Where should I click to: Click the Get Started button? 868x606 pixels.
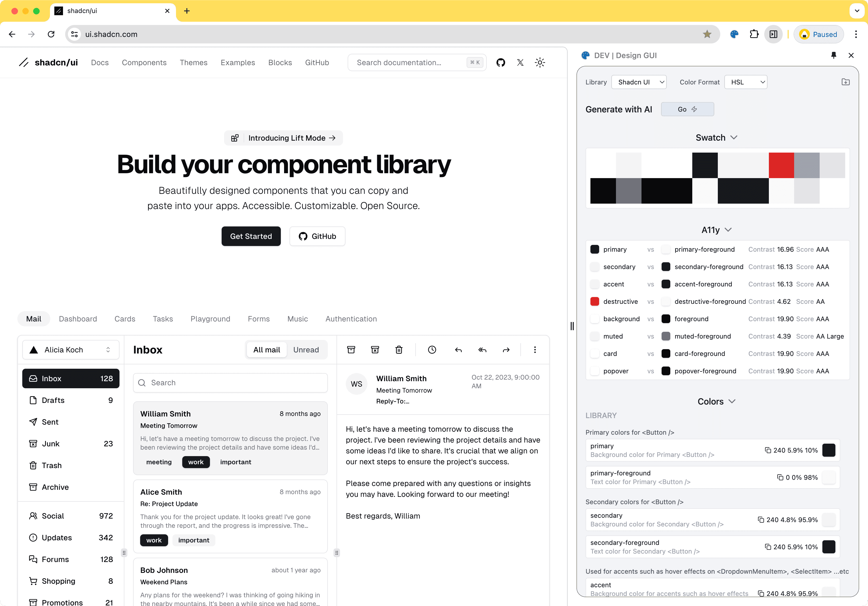tap(251, 236)
